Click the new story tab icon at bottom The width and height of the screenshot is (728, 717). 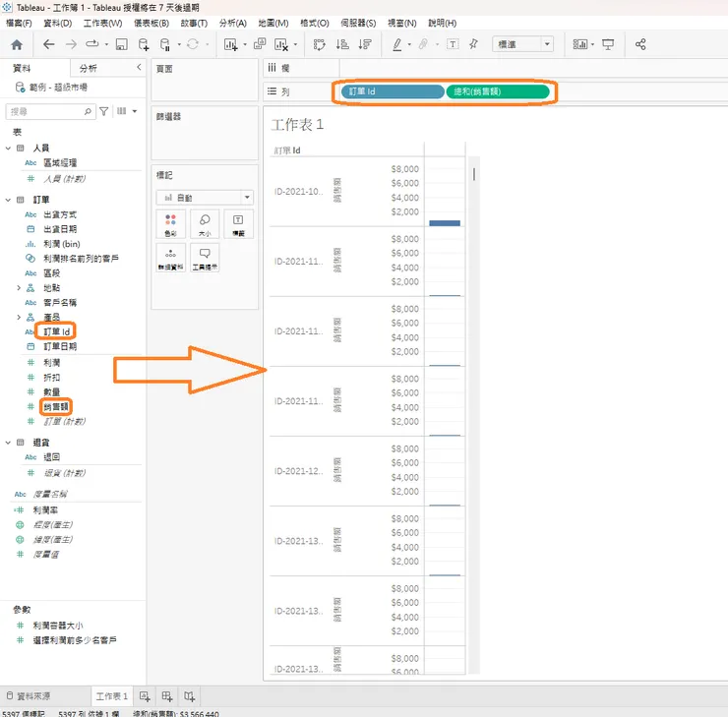tap(190, 696)
